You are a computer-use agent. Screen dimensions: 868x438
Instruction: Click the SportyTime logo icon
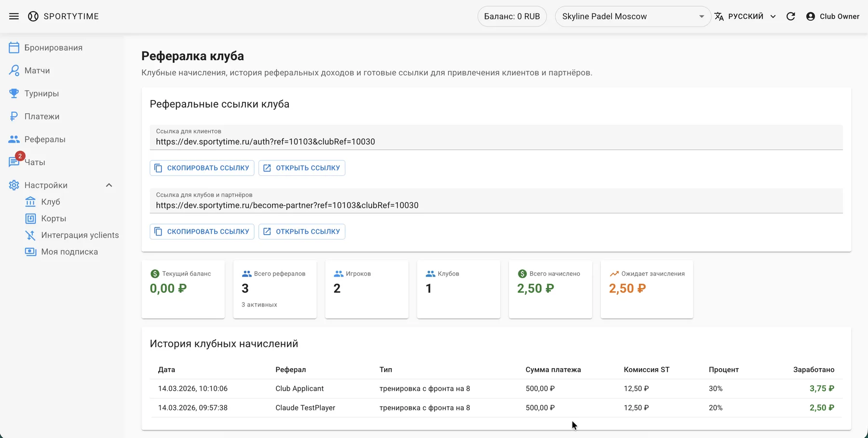(x=33, y=16)
